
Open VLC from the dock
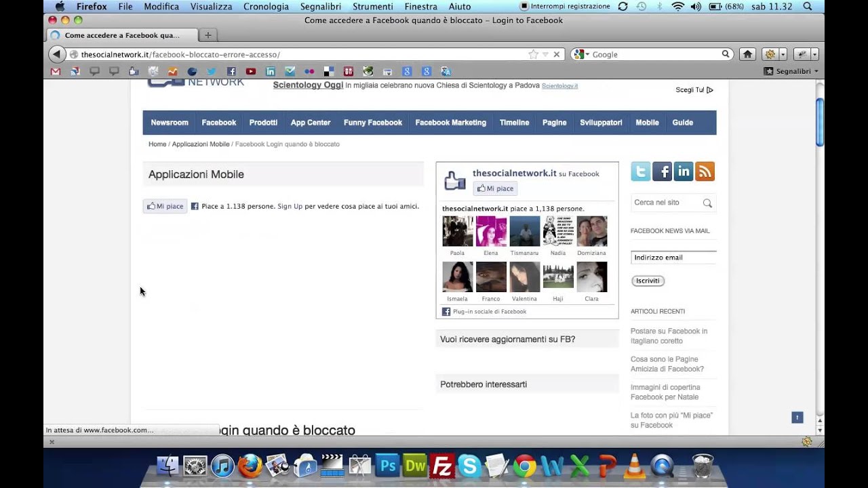[x=635, y=466]
